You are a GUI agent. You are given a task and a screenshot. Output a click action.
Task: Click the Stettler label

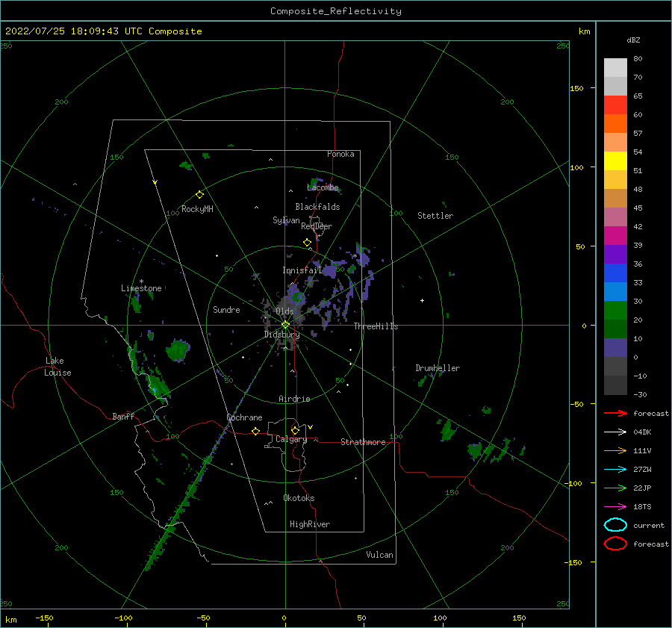click(435, 216)
